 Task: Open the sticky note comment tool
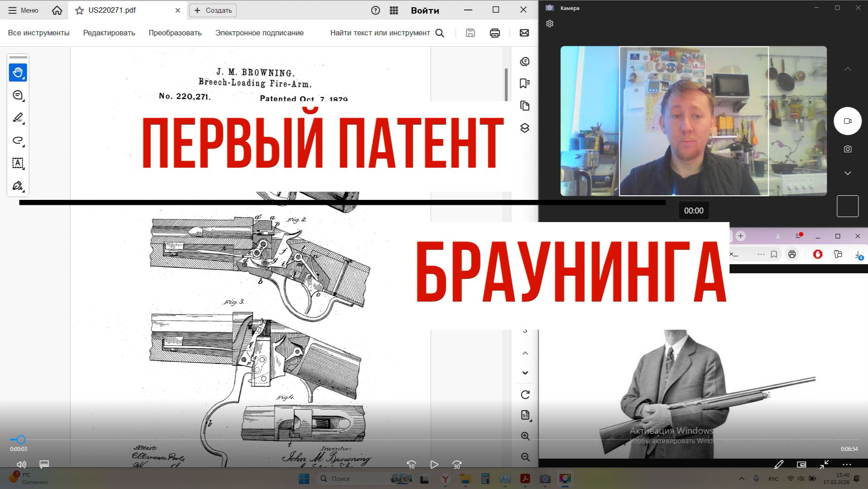tap(18, 95)
